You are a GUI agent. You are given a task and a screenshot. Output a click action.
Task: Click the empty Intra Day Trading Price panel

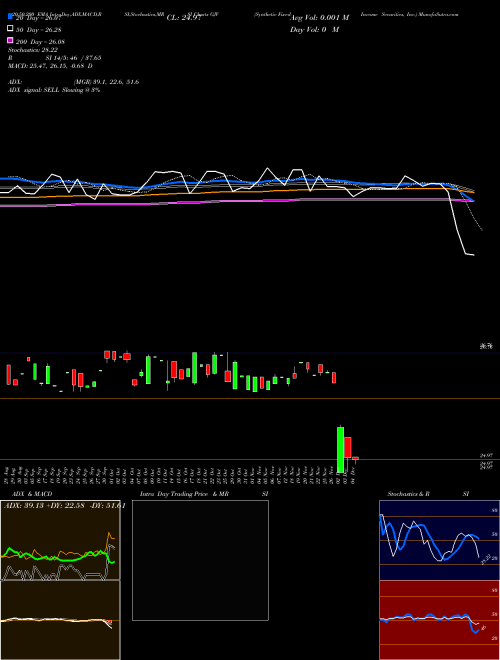(x=200, y=560)
